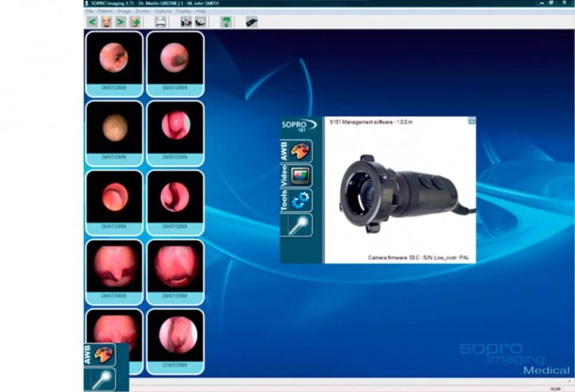Open the File menu
The width and height of the screenshot is (575, 392).
89,11
